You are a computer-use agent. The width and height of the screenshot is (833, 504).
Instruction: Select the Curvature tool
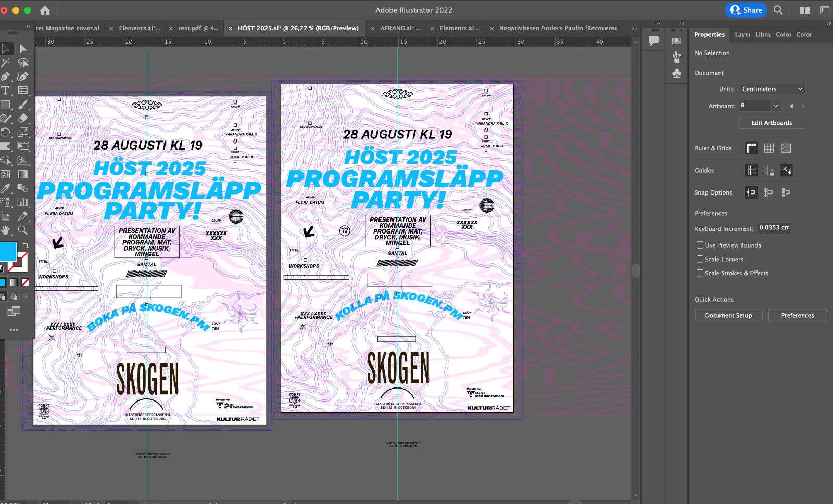(23, 76)
